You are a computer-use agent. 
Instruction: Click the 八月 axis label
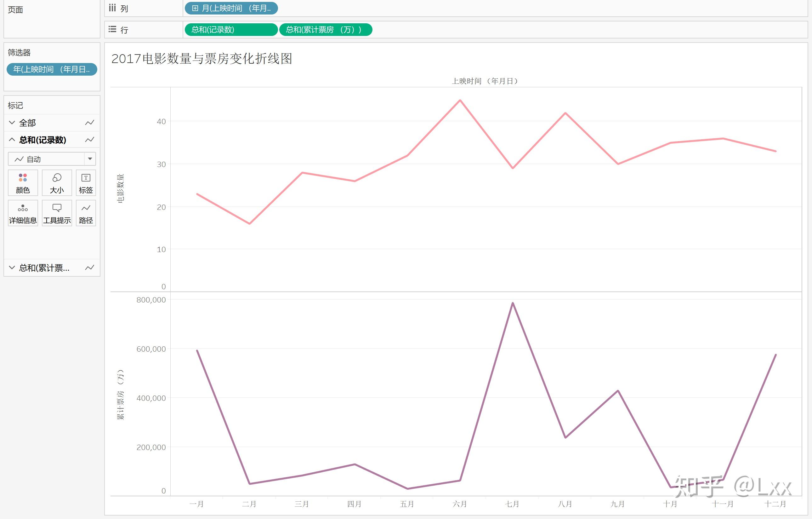click(x=565, y=504)
